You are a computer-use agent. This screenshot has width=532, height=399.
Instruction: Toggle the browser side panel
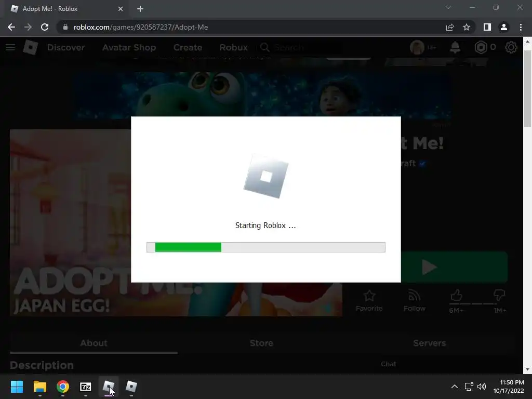point(487,27)
